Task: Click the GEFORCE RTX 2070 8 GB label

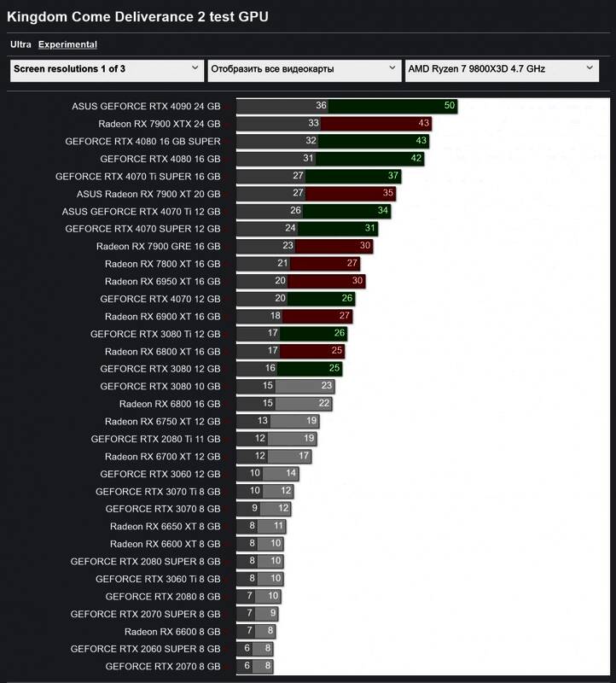Action: click(x=162, y=666)
